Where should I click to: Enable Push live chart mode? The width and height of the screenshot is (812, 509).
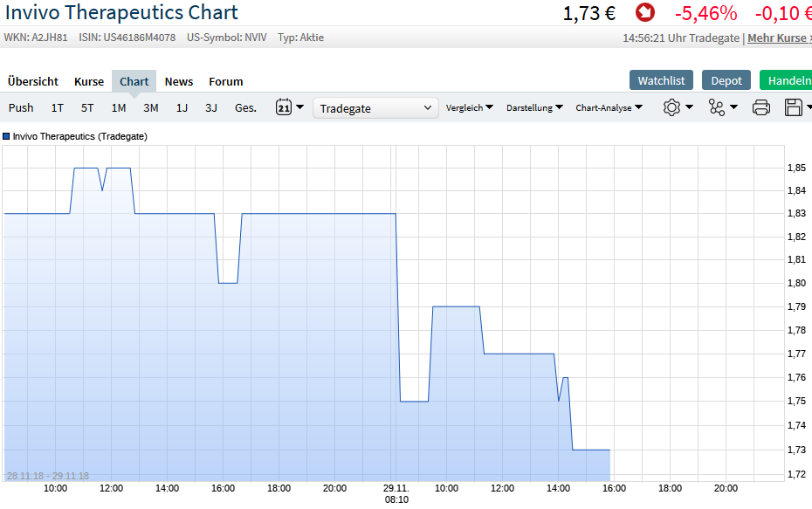tap(21, 107)
